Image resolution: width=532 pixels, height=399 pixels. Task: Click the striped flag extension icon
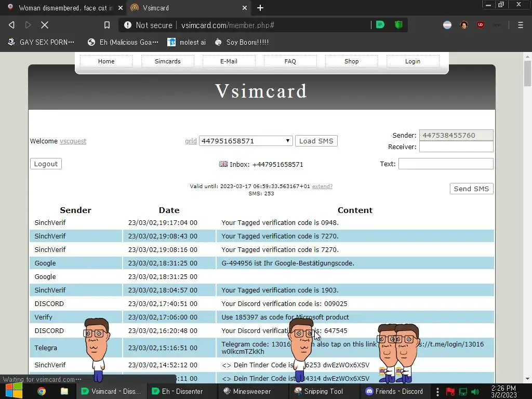(447, 25)
